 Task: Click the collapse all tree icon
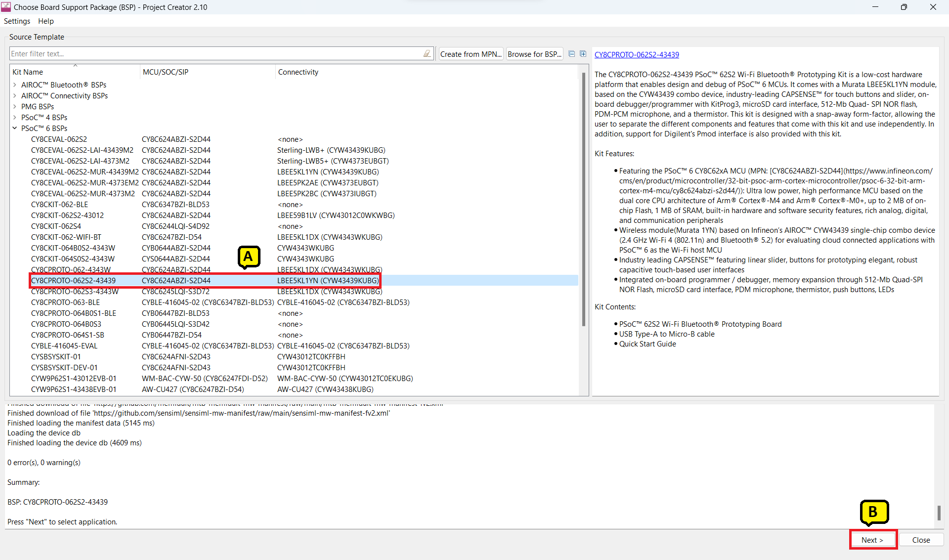[572, 54]
